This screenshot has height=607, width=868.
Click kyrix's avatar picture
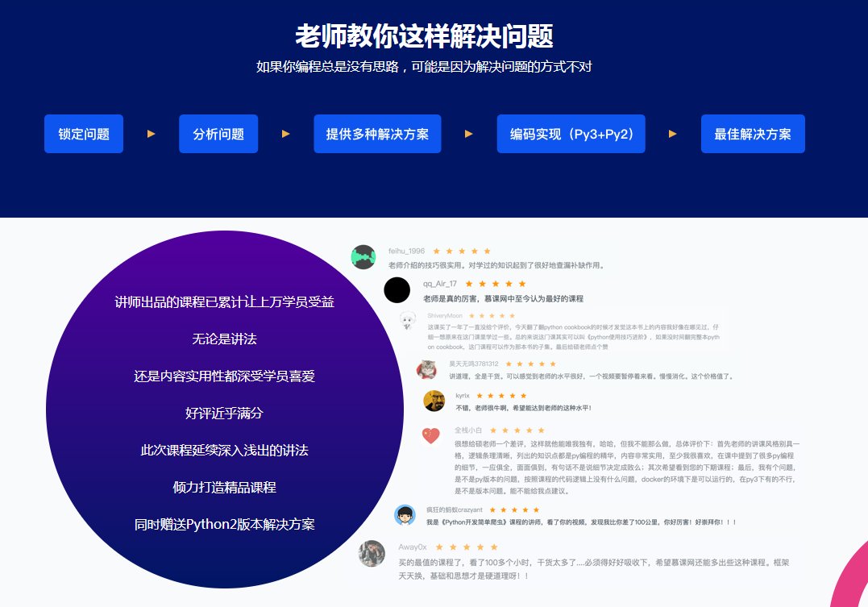click(434, 401)
